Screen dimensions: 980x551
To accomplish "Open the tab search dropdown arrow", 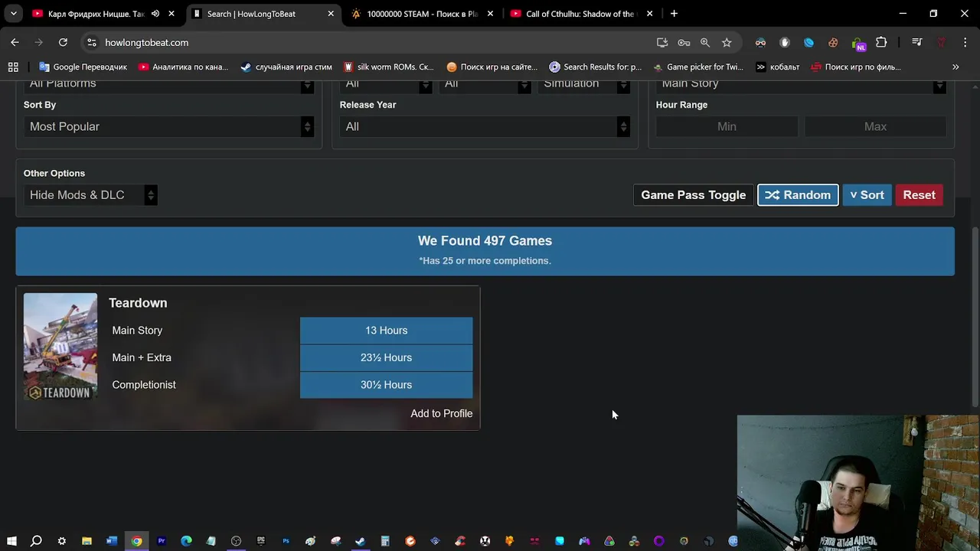I will (13, 14).
